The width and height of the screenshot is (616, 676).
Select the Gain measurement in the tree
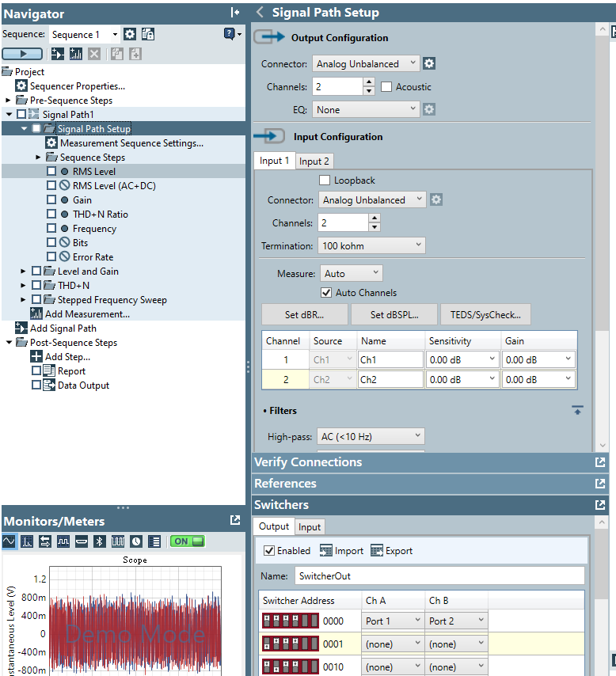(x=82, y=200)
